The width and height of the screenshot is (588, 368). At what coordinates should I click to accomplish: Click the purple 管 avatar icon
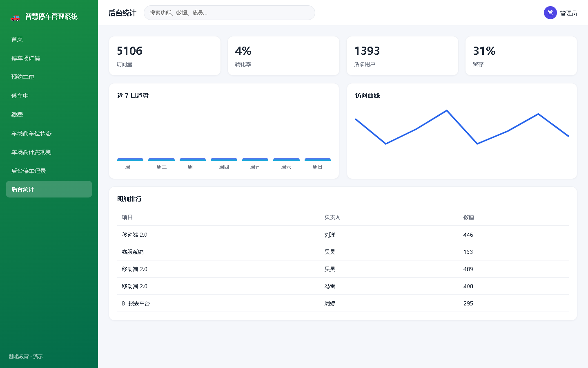550,13
